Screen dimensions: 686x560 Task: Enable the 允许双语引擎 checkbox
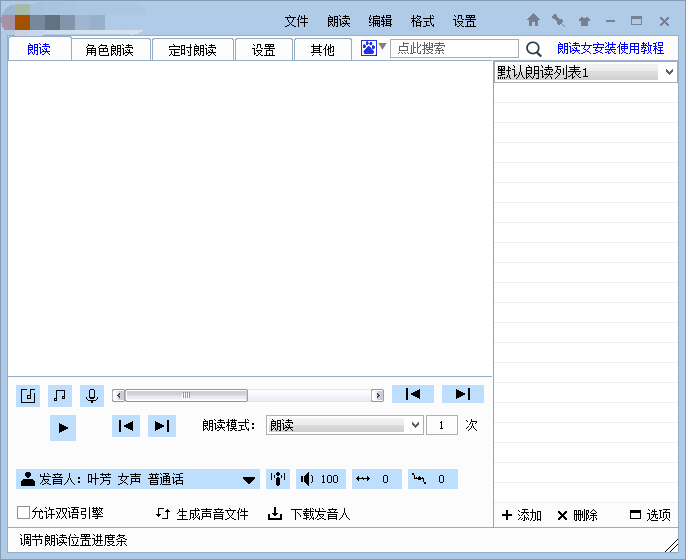[23, 513]
